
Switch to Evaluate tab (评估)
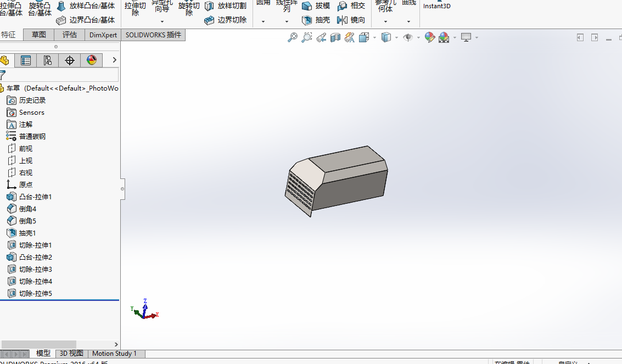[x=69, y=35]
